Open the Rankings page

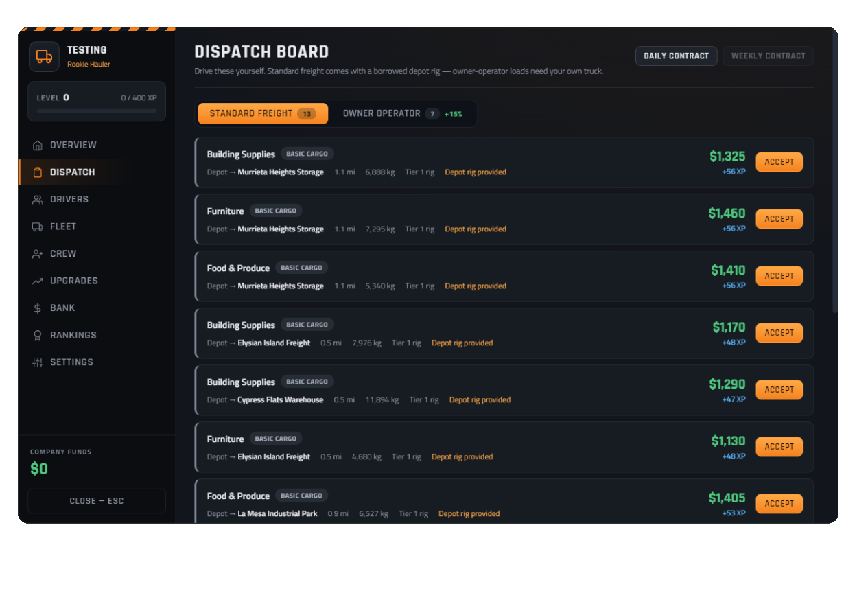click(97, 335)
